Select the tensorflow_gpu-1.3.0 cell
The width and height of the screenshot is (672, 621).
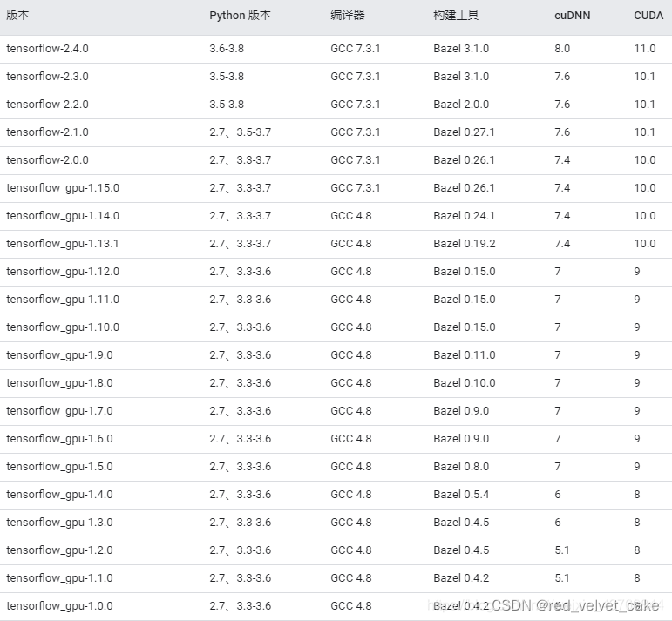[59, 522]
